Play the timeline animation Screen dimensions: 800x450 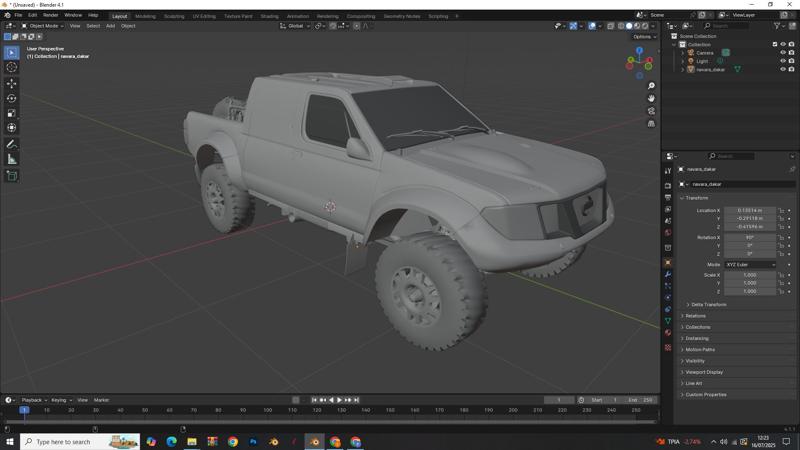tap(339, 400)
